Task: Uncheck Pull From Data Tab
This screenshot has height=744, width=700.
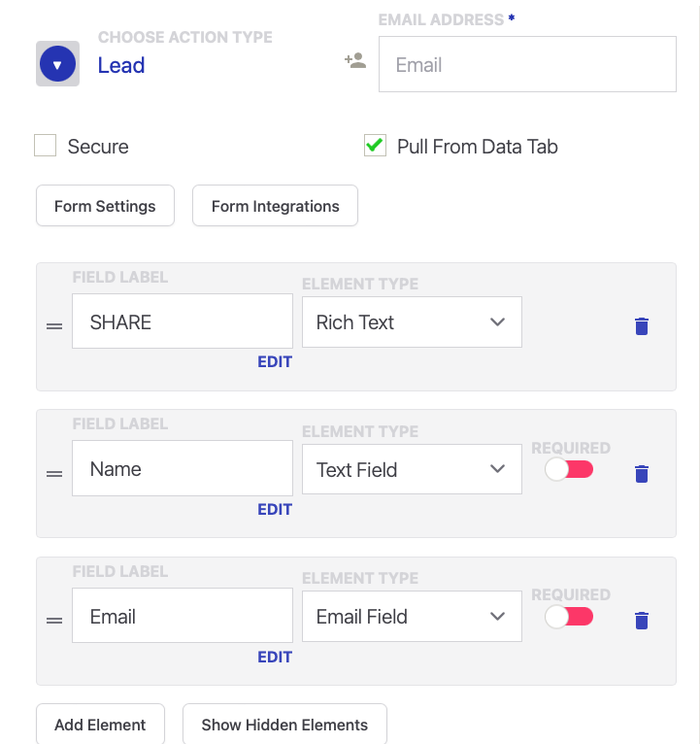Action: tap(375, 146)
